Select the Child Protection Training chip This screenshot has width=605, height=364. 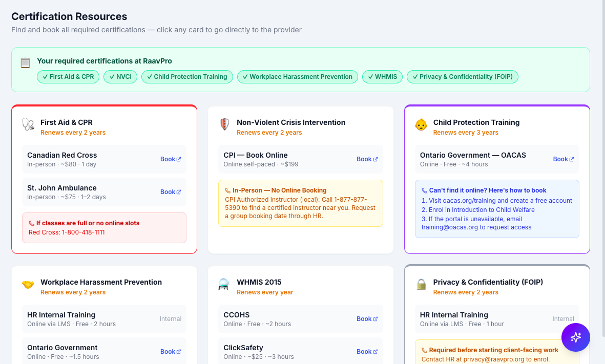(x=187, y=77)
